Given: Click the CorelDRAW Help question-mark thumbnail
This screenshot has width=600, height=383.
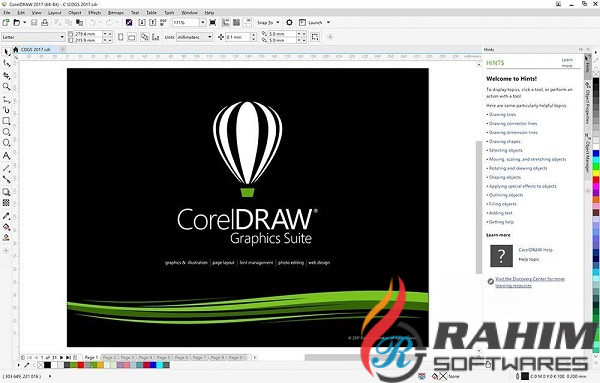Looking at the screenshot, I should tap(501, 255).
